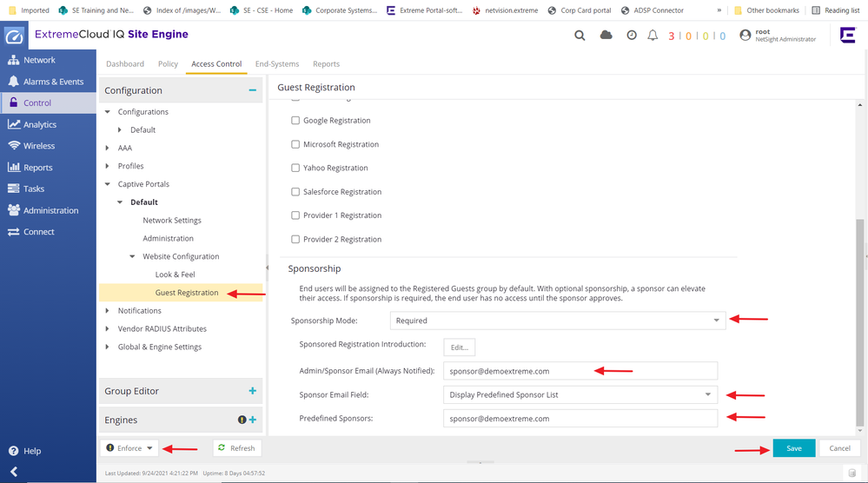868x483 pixels.
Task: Open Enforce dropdown arrow
Action: pyautogui.click(x=150, y=448)
